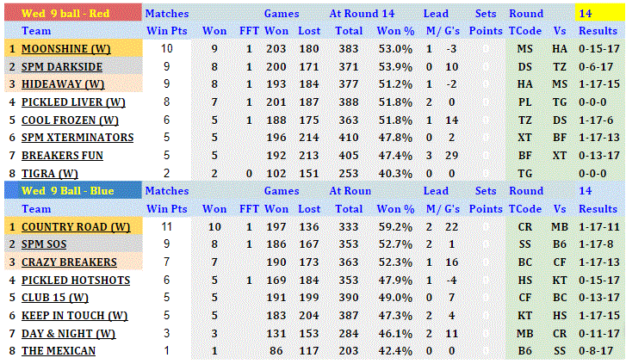Open the BREAKERS FUN team link
This screenshot has width=626, height=364.
point(62,155)
